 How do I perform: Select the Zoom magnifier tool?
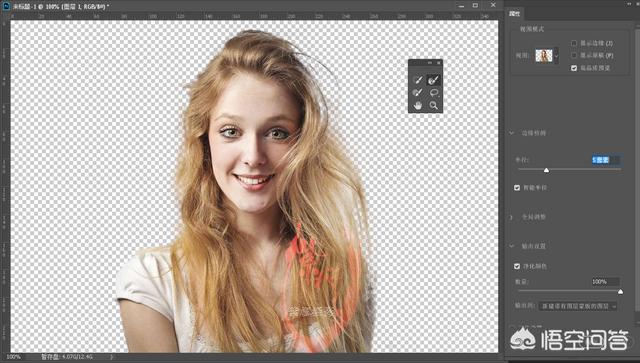point(433,106)
